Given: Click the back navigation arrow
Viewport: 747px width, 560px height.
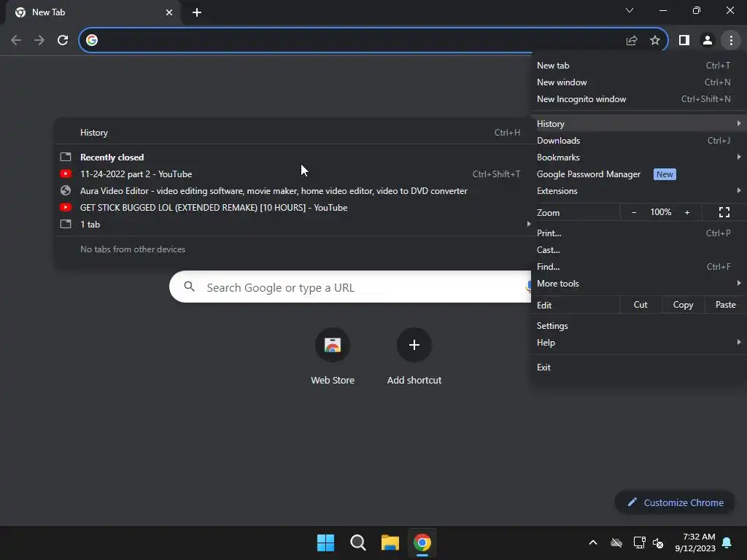Looking at the screenshot, I should (x=16, y=40).
